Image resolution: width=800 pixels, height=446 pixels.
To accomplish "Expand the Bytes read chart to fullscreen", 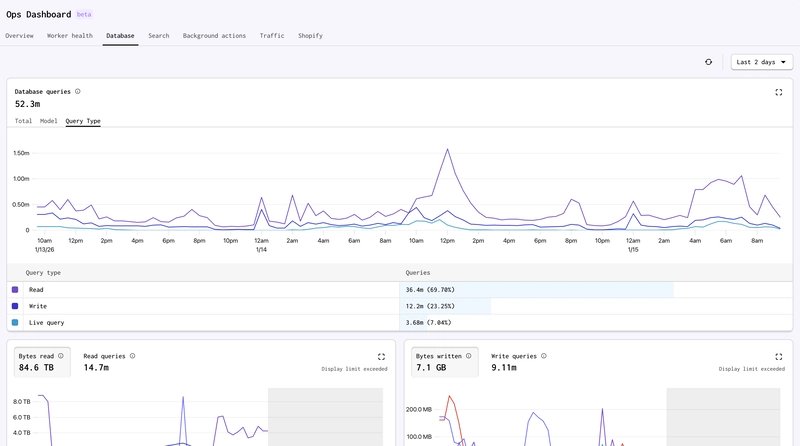I will tap(381, 356).
